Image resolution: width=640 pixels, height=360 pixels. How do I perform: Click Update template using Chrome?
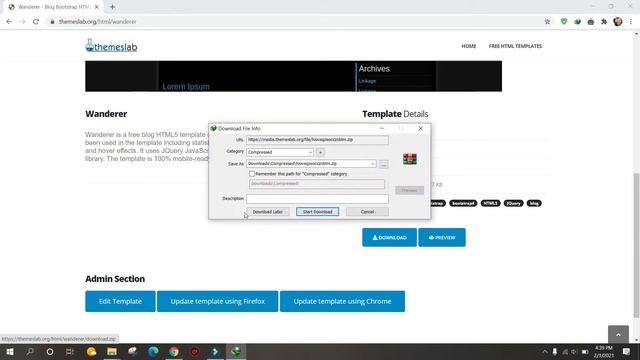342,301
